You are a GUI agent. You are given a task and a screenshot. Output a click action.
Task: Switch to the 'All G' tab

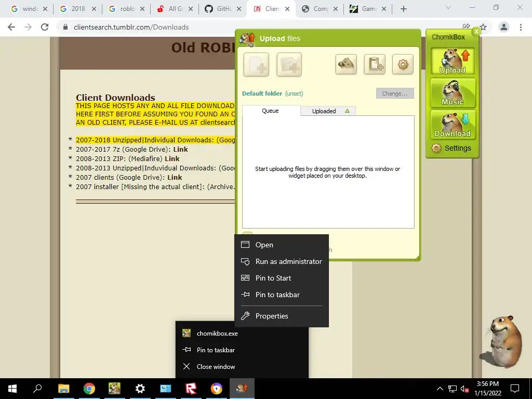171,9
